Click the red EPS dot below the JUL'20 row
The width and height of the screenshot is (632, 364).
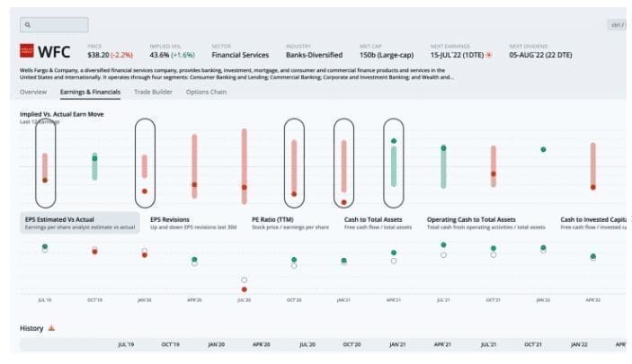click(x=245, y=289)
